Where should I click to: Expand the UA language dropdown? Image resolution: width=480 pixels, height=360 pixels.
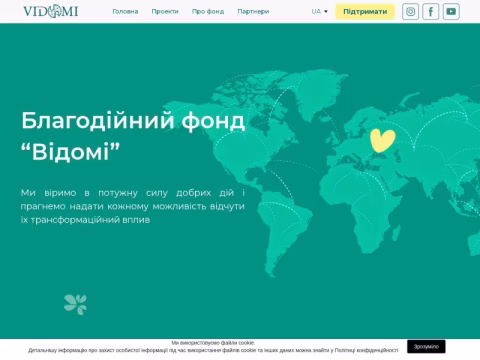click(x=319, y=11)
